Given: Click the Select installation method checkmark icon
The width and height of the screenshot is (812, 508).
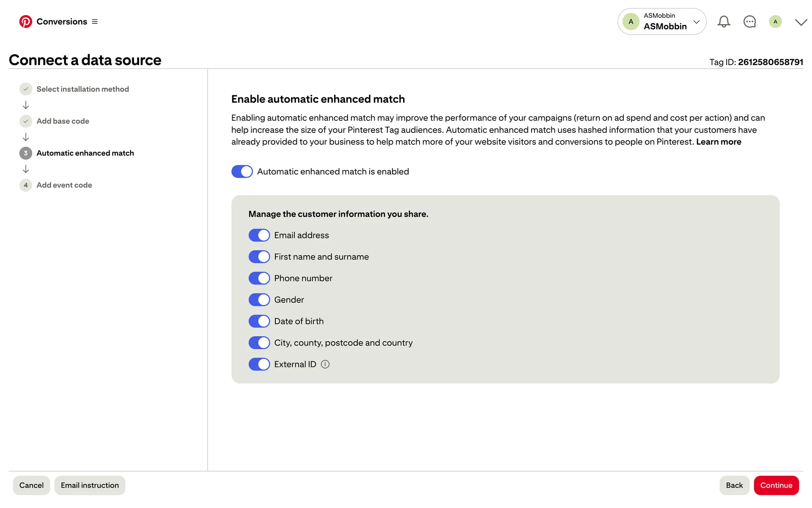Looking at the screenshot, I should coord(26,89).
